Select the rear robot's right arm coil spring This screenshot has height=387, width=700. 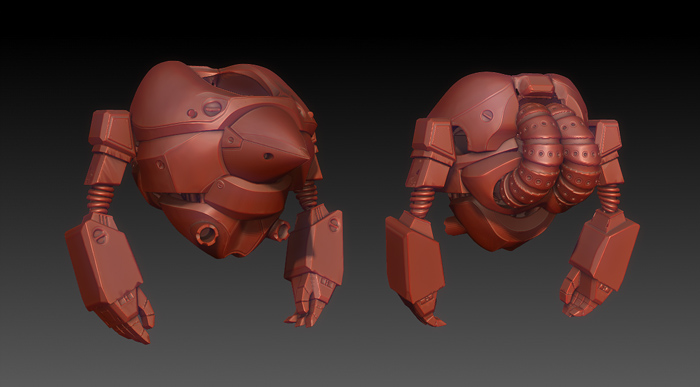(x=608, y=198)
